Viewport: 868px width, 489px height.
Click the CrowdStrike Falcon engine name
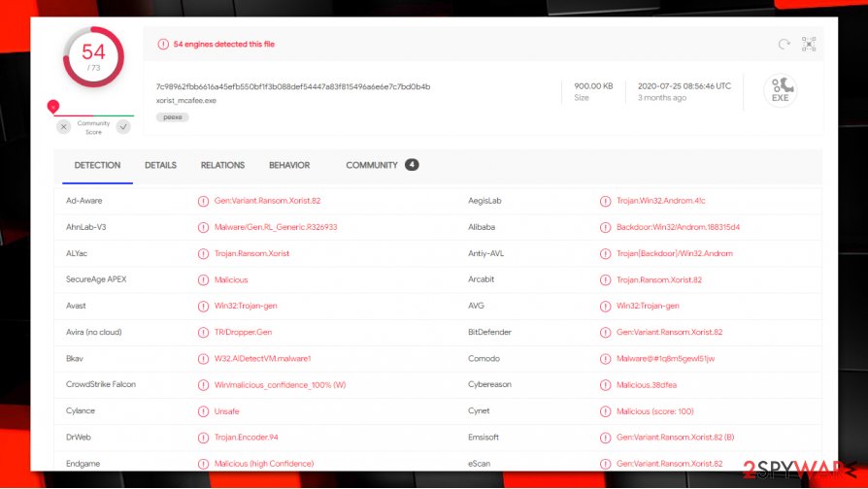point(101,384)
